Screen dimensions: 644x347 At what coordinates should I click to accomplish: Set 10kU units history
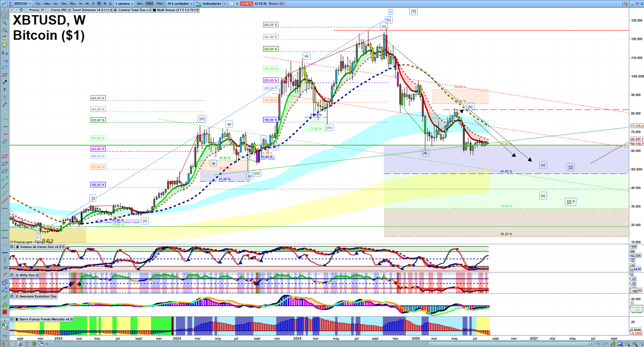tap(149, 4)
